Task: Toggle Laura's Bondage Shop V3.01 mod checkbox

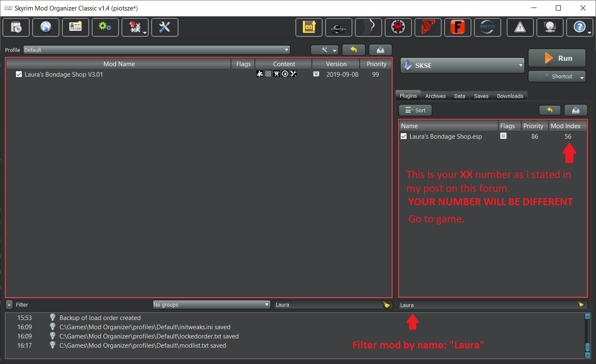Action: click(x=19, y=75)
